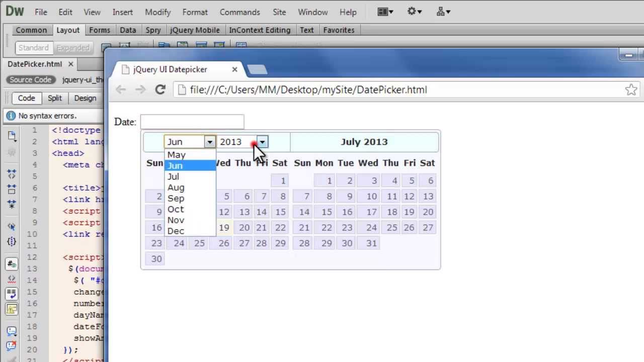The height and width of the screenshot is (362, 644).
Task: Click the Expand All icon
Action: coord(12,205)
